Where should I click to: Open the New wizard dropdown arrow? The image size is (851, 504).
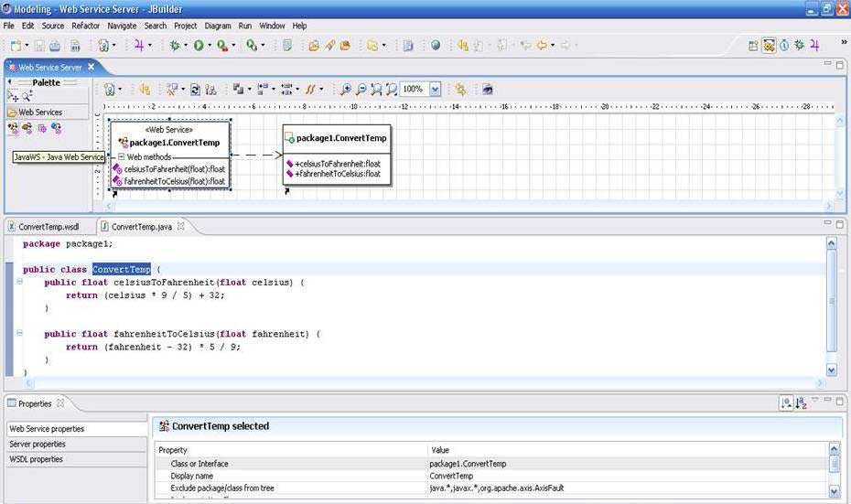click(26, 46)
